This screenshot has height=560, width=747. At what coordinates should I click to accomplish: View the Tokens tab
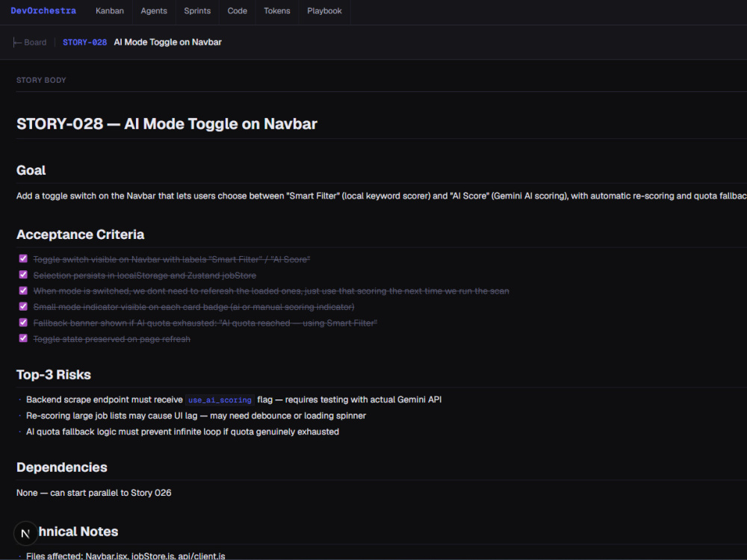pyautogui.click(x=277, y=11)
